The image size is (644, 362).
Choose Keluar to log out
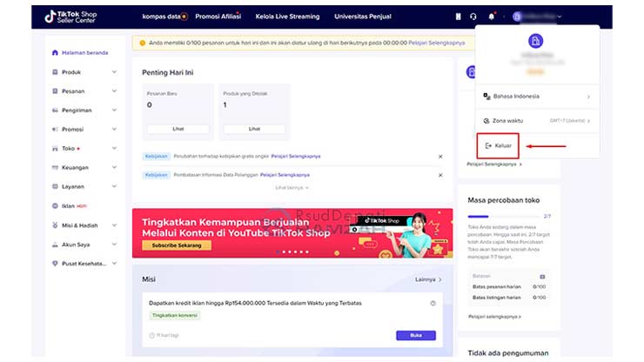pyautogui.click(x=498, y=145)
